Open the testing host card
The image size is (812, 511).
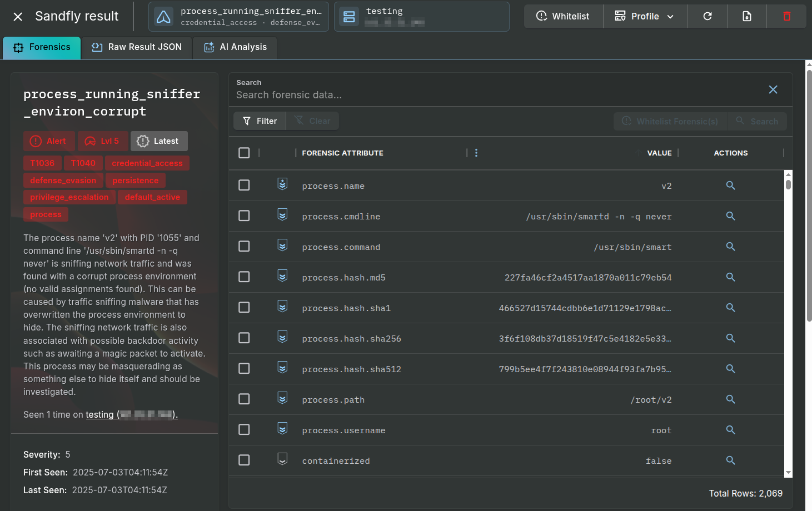click(421, 17)
